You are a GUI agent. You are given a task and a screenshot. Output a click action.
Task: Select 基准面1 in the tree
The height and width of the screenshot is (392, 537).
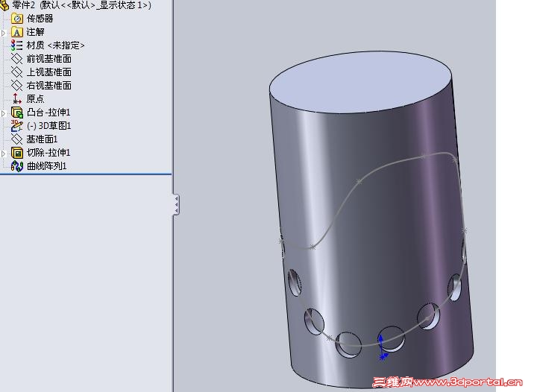coord(42,139)
